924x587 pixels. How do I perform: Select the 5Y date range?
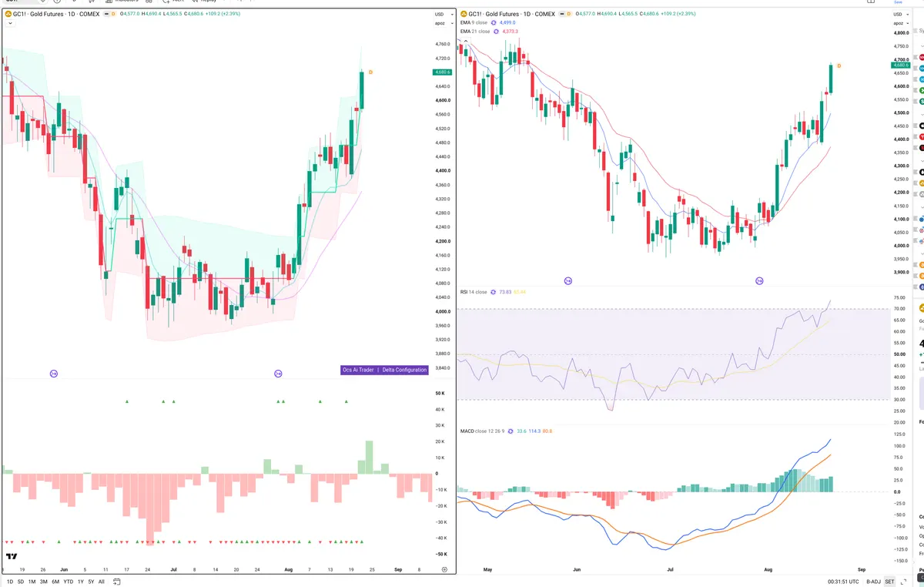coord(91,582)
